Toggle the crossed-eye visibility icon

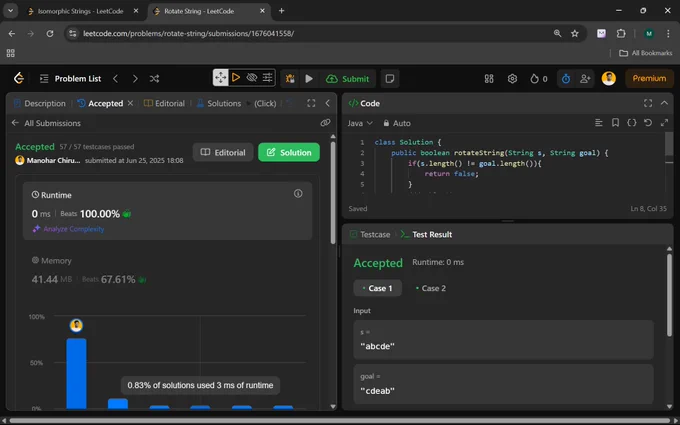point(252,78)
